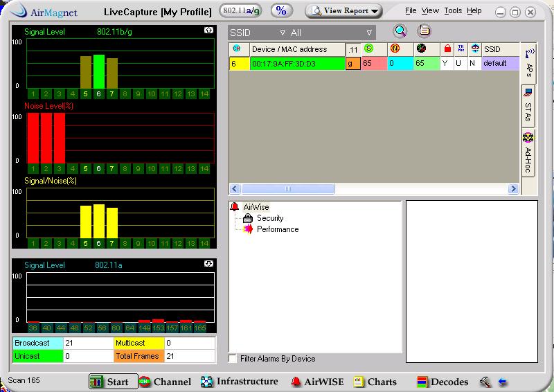Open the Infrastructure screen
The image size is (554, 392).
[x=240, y=382]
